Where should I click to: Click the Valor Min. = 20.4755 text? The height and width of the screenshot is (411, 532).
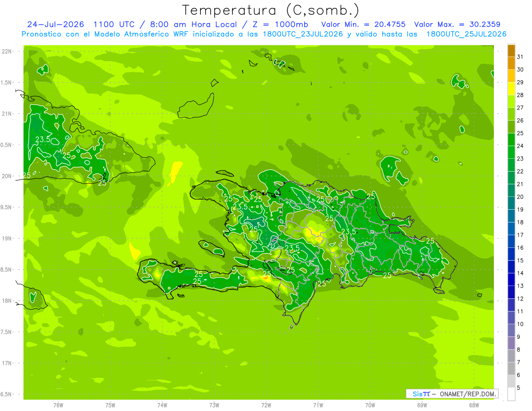click(363, 24)
